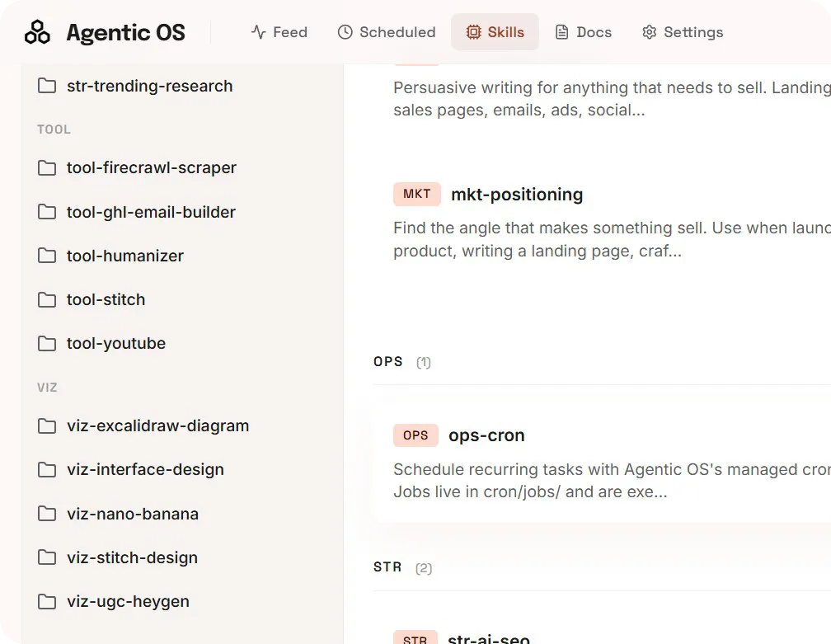The height and width of the screenshot is (644, 831).
Task: Open the mkt-positioning skill card title
Action: pyautogui.click(x=517, y=195)
